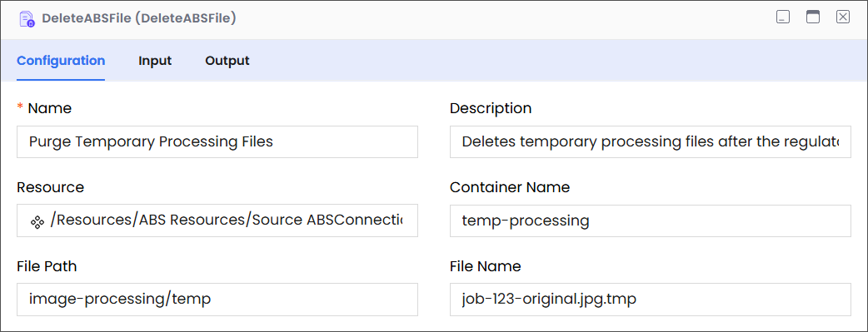Viewport: 868px width, 332px height.
Task: Click the DeleteABSFile (DeleteABSFile) window title
Action: click(x=139, y=19)
